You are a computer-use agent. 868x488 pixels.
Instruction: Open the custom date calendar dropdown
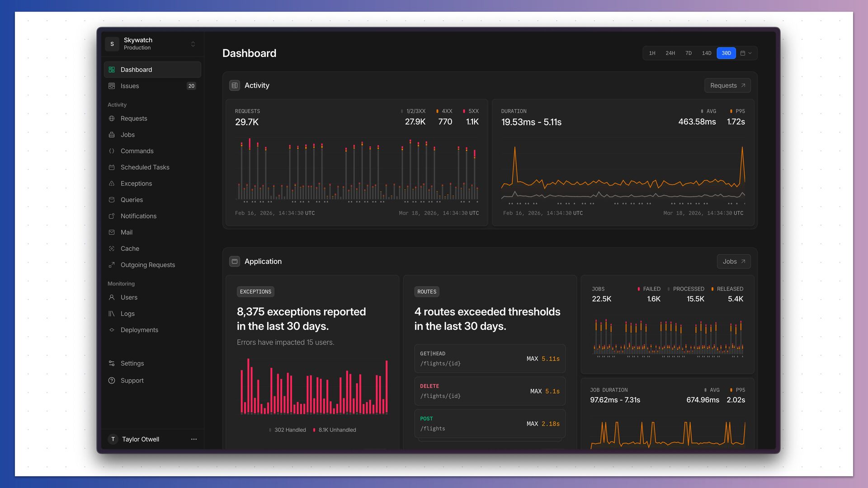point(746,53)
